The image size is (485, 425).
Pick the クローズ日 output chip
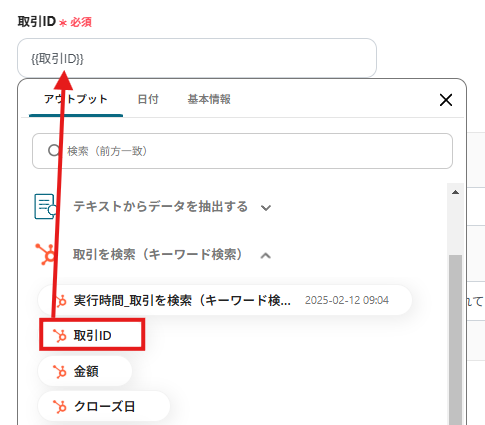coord(104,406)
